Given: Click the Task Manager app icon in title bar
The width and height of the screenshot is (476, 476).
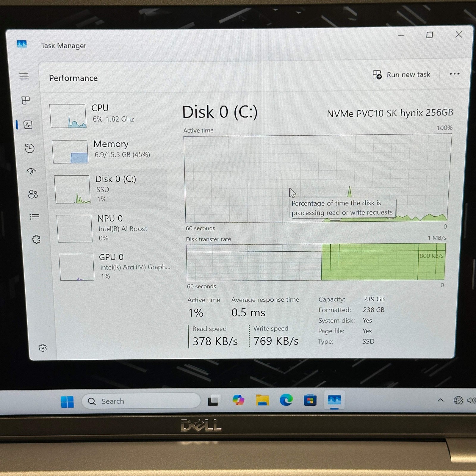Looking at the screenshot, I should [x=22, y=44].
